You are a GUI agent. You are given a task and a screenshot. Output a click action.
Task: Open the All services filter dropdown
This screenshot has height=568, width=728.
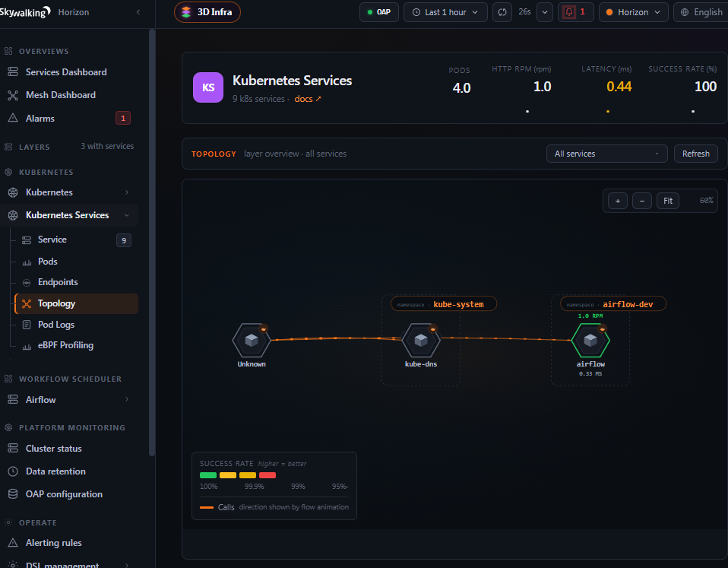pos(607,154)
